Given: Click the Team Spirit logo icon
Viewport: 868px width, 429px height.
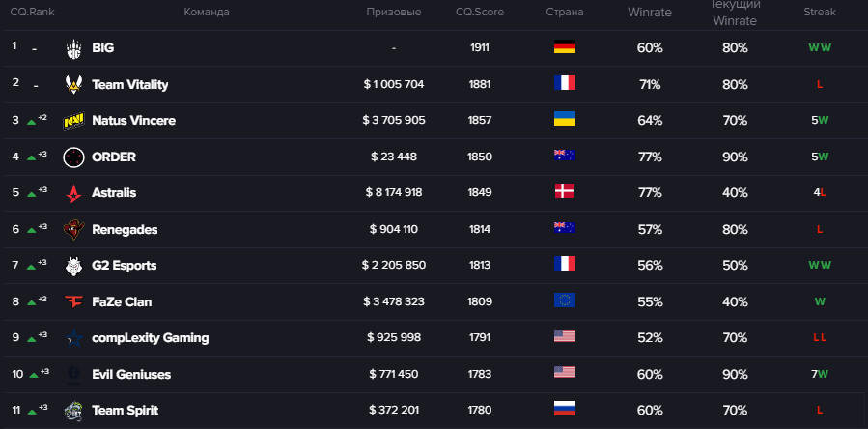Looking at the screenshot, I should click(74, 411).
